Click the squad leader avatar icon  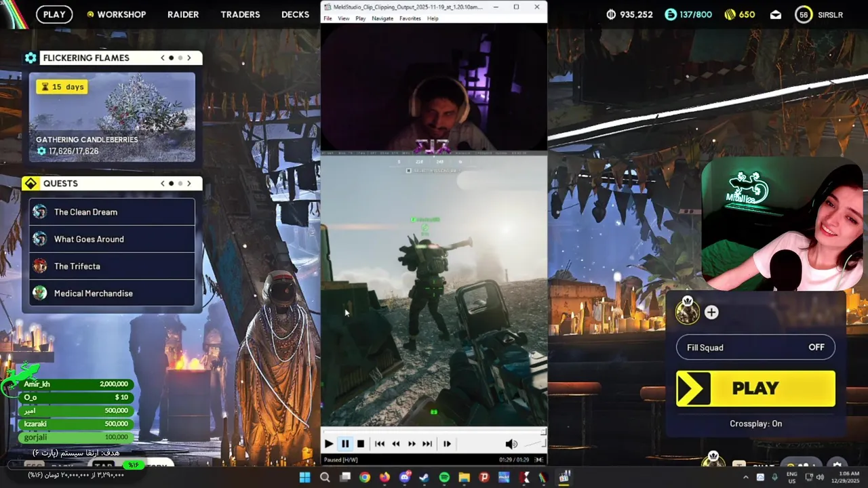point(687,312)
